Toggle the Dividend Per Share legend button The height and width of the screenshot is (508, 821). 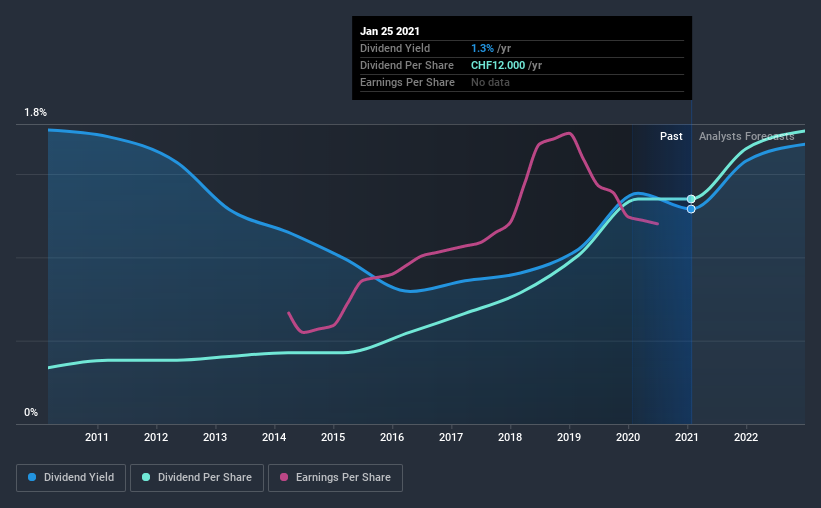pyautogui.click(x=197, y=478)
